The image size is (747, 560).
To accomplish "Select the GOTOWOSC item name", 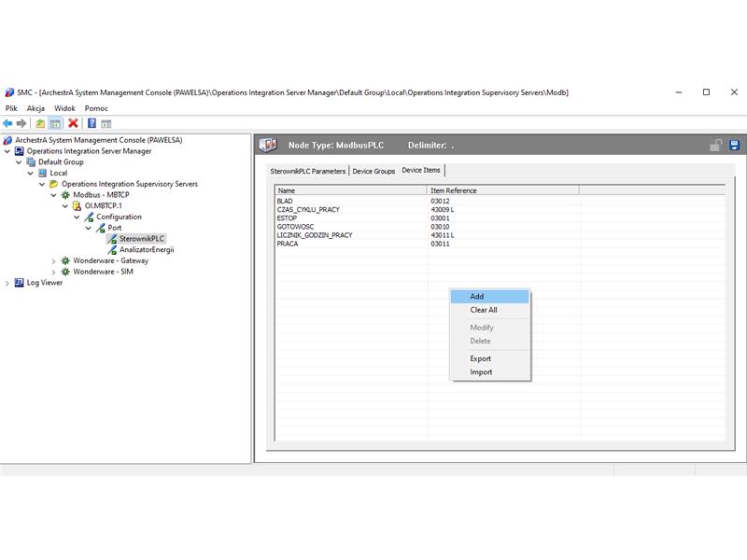I will point(295,227).
